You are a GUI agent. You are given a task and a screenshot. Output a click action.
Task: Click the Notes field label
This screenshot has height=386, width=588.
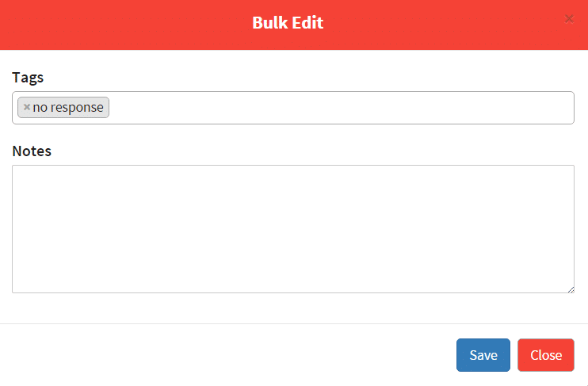coord(32,151)
